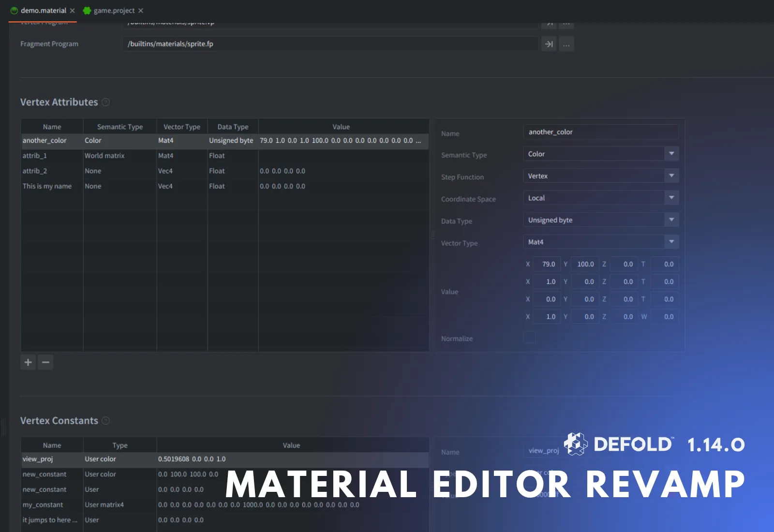Click the Vertex Attributes help icon
The image size is (774, 532).
pyautogui.click(x=105, y=102)
